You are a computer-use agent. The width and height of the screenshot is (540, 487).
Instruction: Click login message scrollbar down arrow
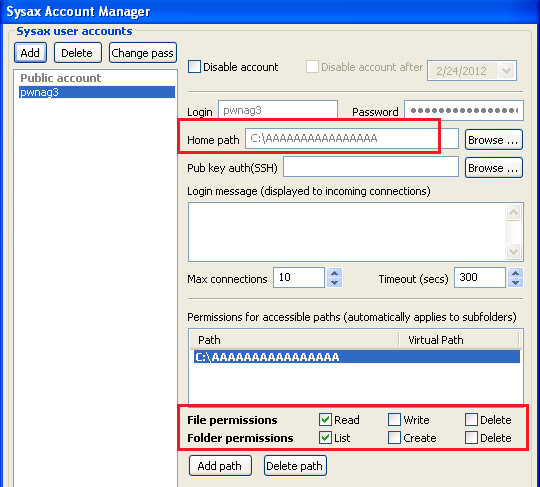(x=513, y=251)
